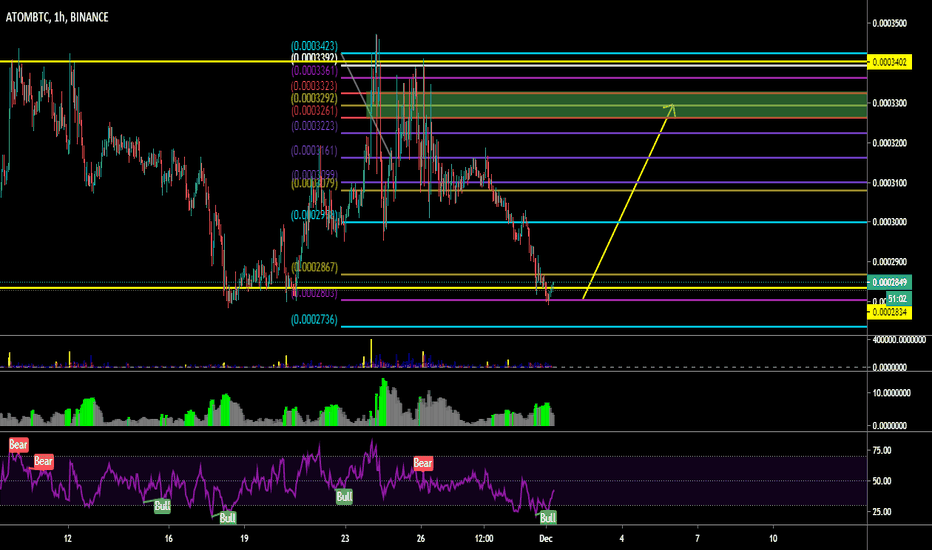Click the Dec label on time axis

click(x=546, y=539)
